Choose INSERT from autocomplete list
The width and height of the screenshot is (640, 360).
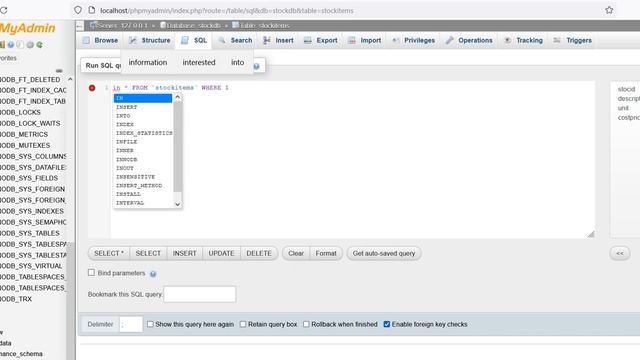tap(143, 107)
